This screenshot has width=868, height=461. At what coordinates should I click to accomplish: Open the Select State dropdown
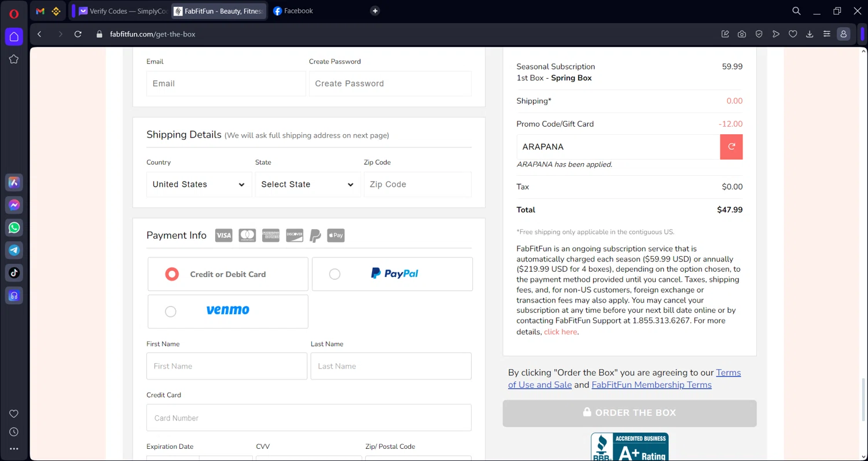(308, 185)
